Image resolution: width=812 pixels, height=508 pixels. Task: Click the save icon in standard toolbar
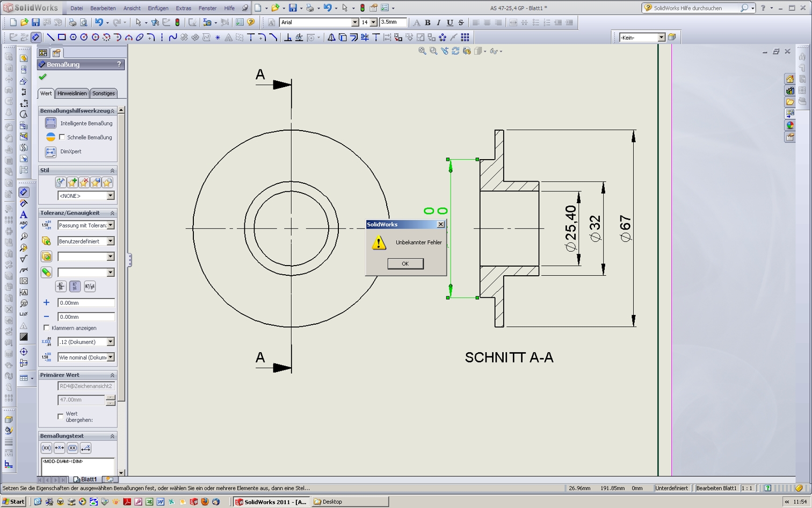point(35,23)
